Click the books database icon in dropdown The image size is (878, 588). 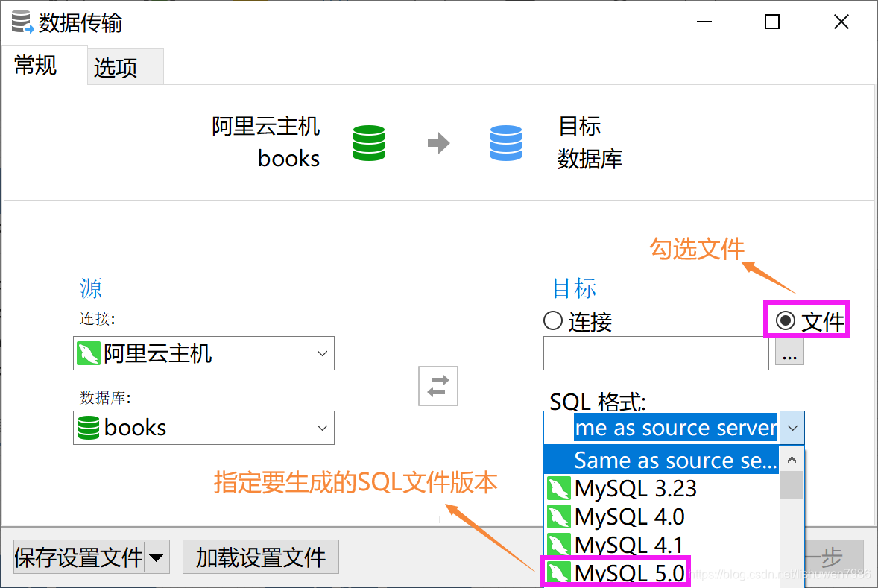tap(89, 428)
